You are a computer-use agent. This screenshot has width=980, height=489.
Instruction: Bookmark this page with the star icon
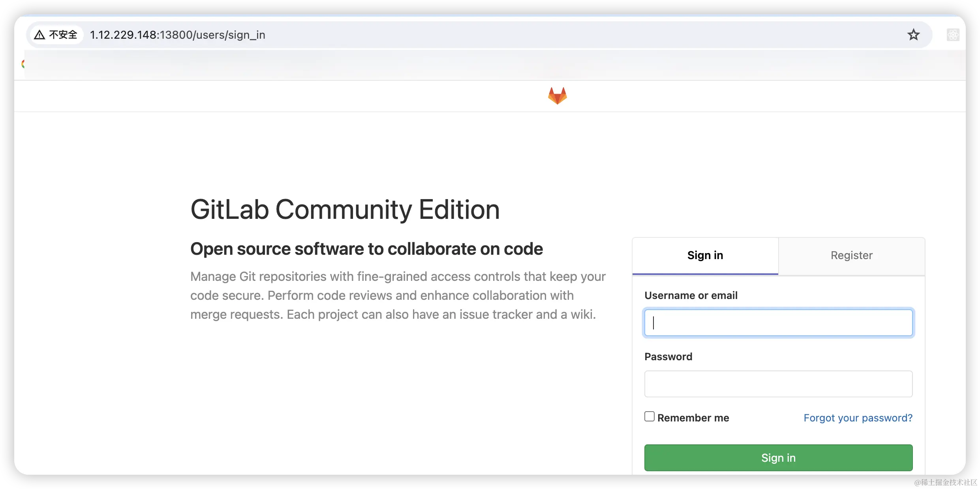coord(913,35)
